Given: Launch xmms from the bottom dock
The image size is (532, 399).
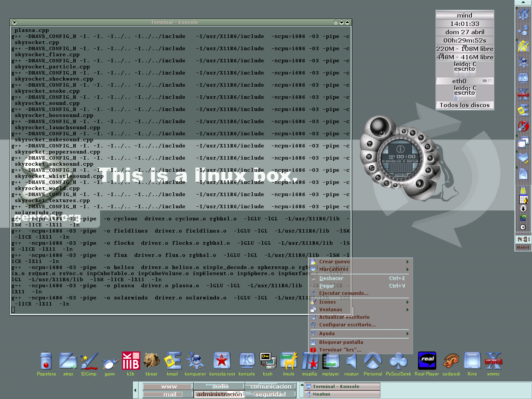Looking at the screenshot, I should pyautogui.click(x=493, y=364).
